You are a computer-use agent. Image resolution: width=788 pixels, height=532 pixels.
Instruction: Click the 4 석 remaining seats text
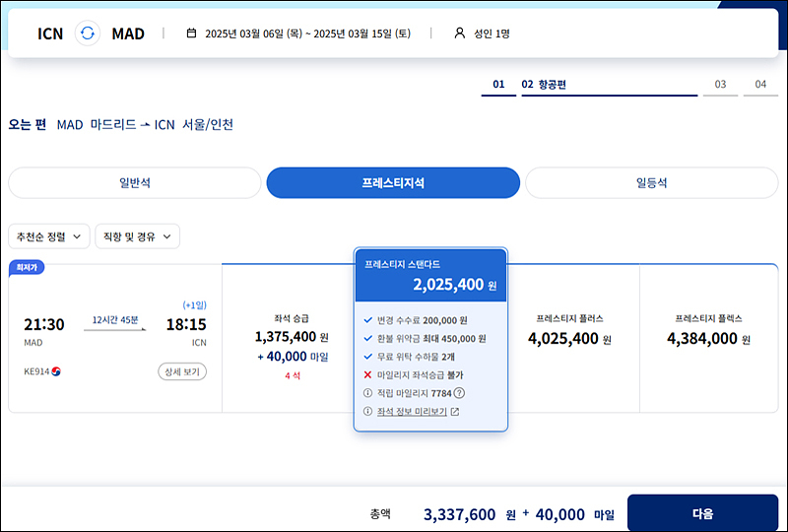(293, 375)
